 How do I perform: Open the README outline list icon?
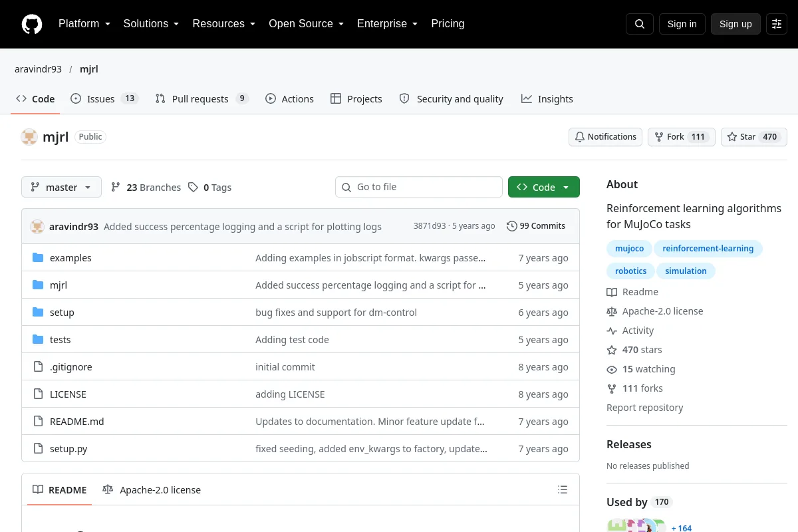pyautogui.click(x=563, y=490)
